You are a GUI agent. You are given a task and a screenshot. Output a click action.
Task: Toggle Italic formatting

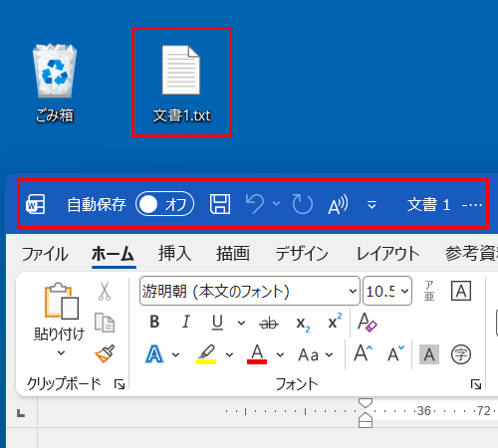click(x=186, y=322)
